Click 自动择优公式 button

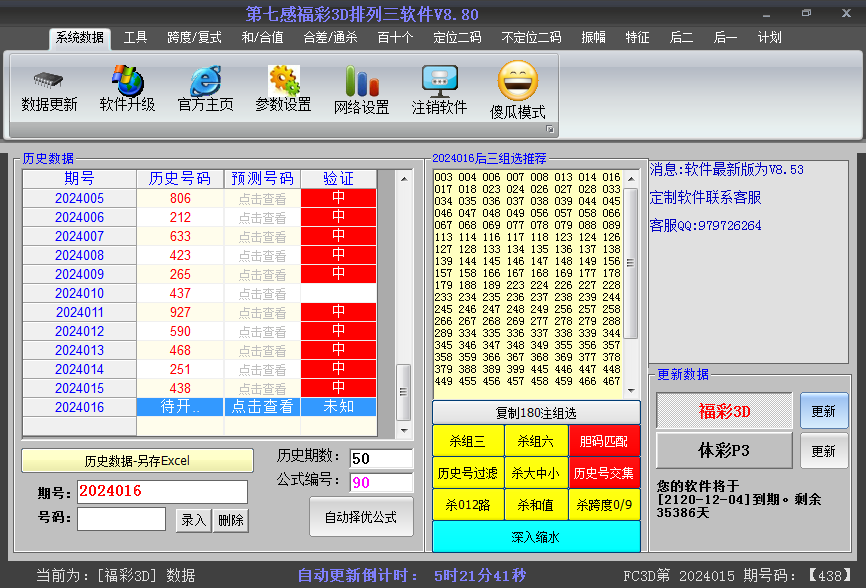pos(361,517)
